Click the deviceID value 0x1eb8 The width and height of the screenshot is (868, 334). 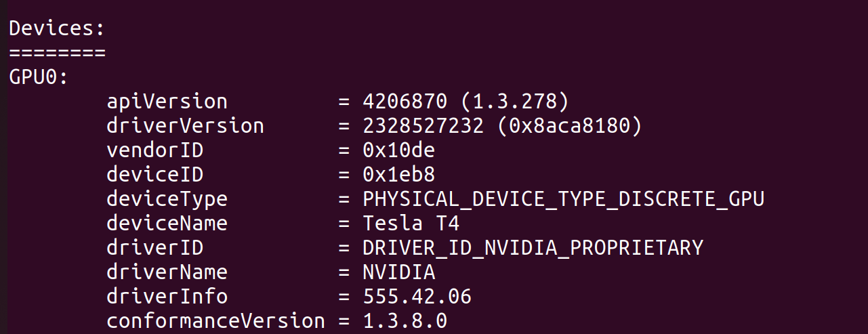398,175
